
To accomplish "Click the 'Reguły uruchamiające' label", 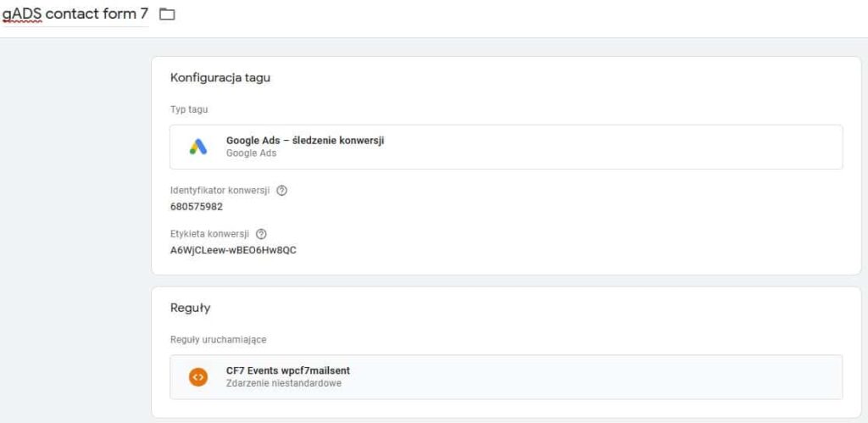I will click(x=218, y=339).
